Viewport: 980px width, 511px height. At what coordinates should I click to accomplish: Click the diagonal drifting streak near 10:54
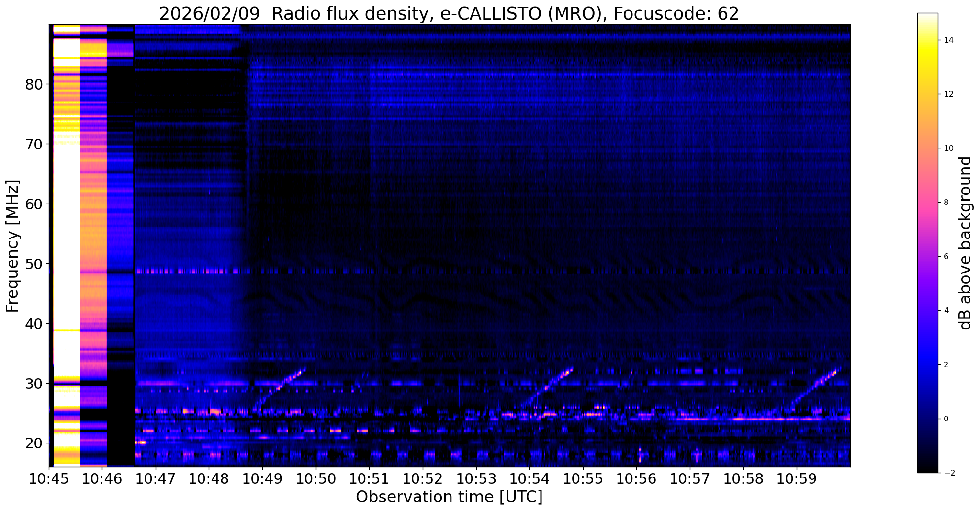[547, 387]
